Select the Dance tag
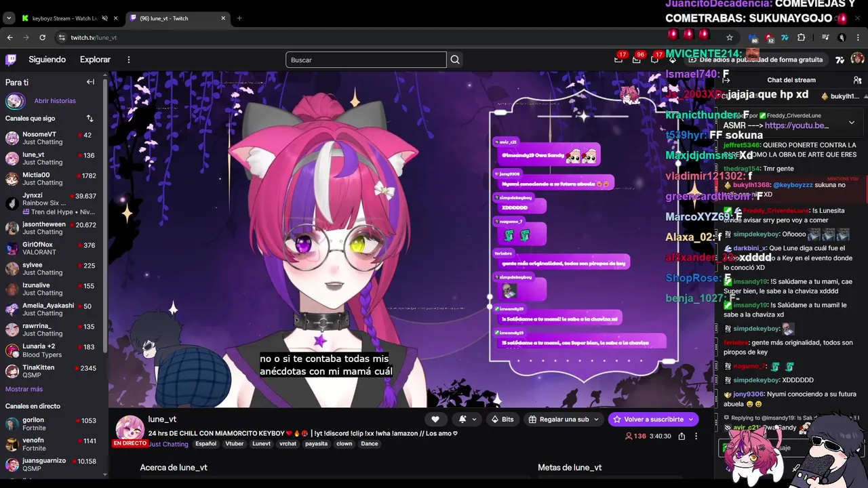Screen dimensions: 868x488 pyautogui.click(x=370, y=444)
